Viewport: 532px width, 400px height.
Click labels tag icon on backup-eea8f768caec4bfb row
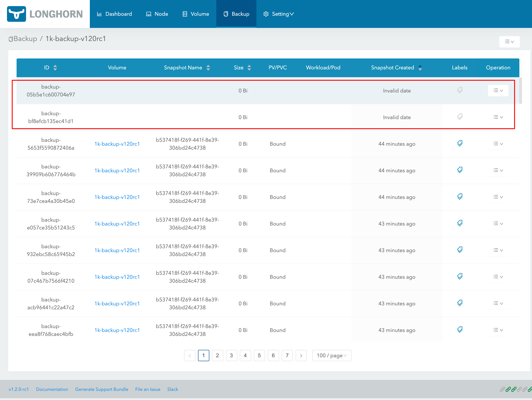[x=460, y=330]
